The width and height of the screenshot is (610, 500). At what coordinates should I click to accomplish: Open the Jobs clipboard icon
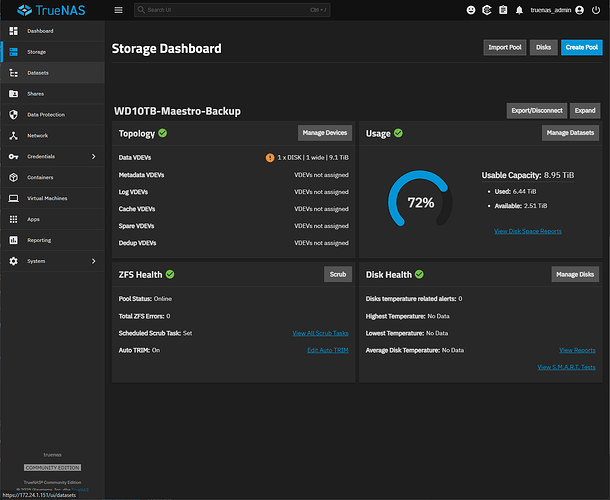[503, 10]
